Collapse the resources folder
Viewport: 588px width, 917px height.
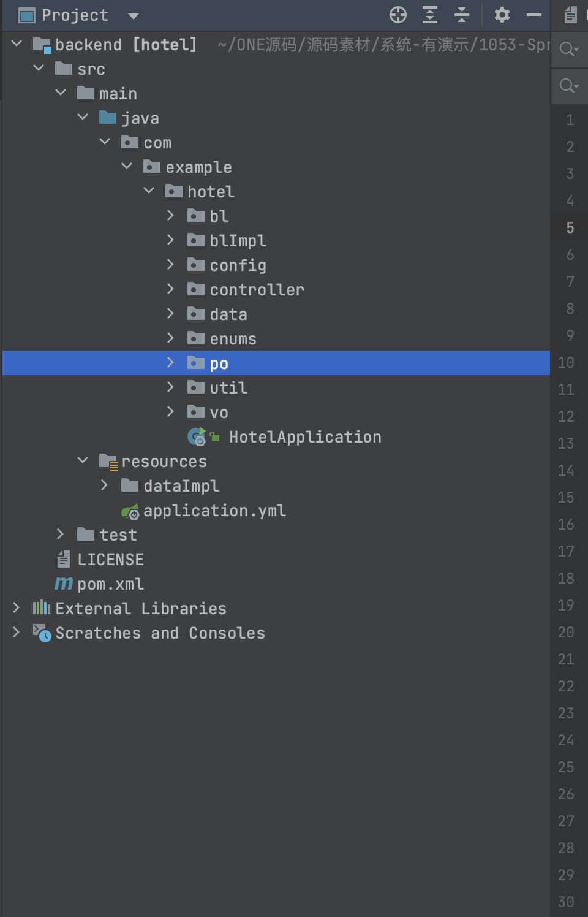coord(83,460)
